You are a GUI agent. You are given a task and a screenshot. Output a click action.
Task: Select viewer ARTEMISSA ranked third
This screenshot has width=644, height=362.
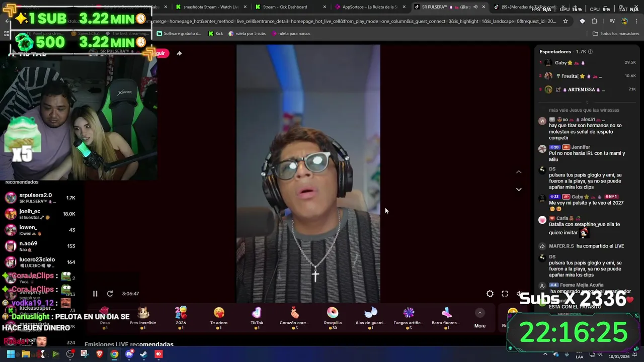588,89
